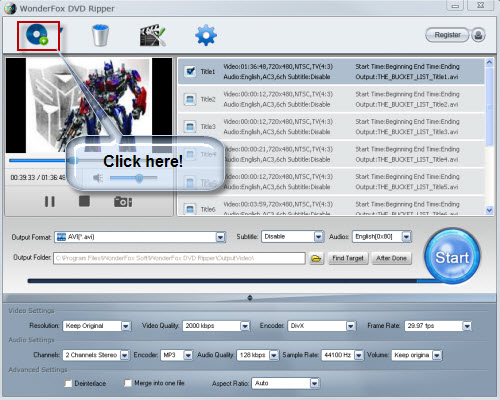Click the Output Folder path field
The height and width of the screenshot is (400, 500).
179,258
